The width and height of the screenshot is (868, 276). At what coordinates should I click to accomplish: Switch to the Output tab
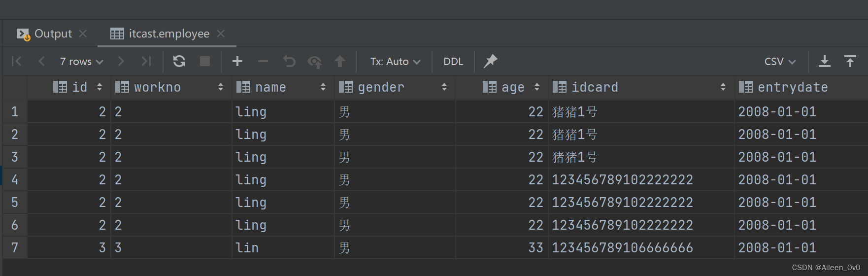pyautogui.click(x=53, y=34)
